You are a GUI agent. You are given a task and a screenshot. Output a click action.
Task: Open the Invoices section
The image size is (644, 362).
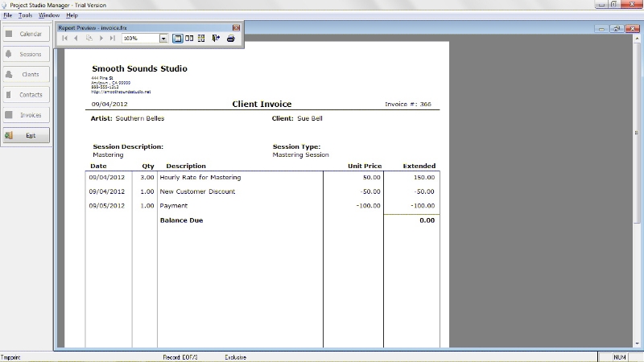[x=26, y=115]
